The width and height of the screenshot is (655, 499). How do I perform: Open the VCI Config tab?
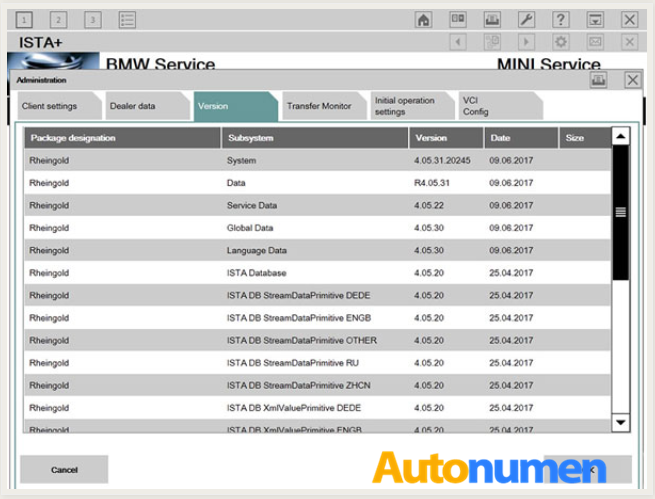pyautogui.click(x=500, y=106)
